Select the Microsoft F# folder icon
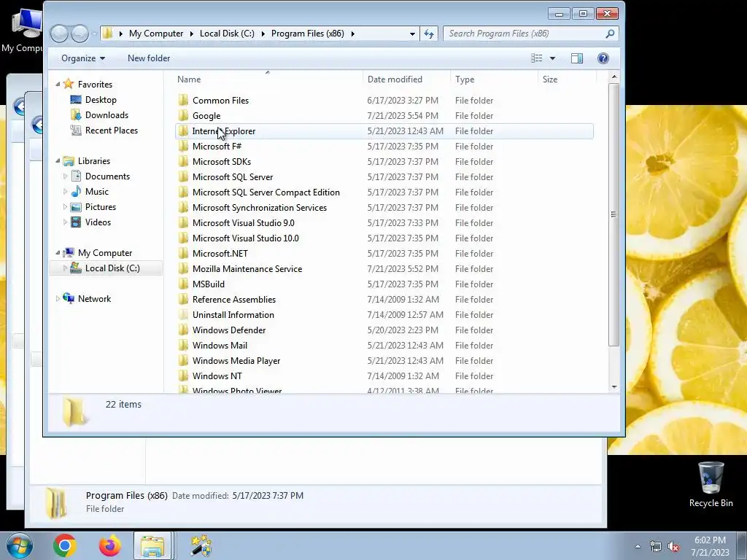Image resolution: width=747 pixels, height=560 pixels. click(183, 146)
